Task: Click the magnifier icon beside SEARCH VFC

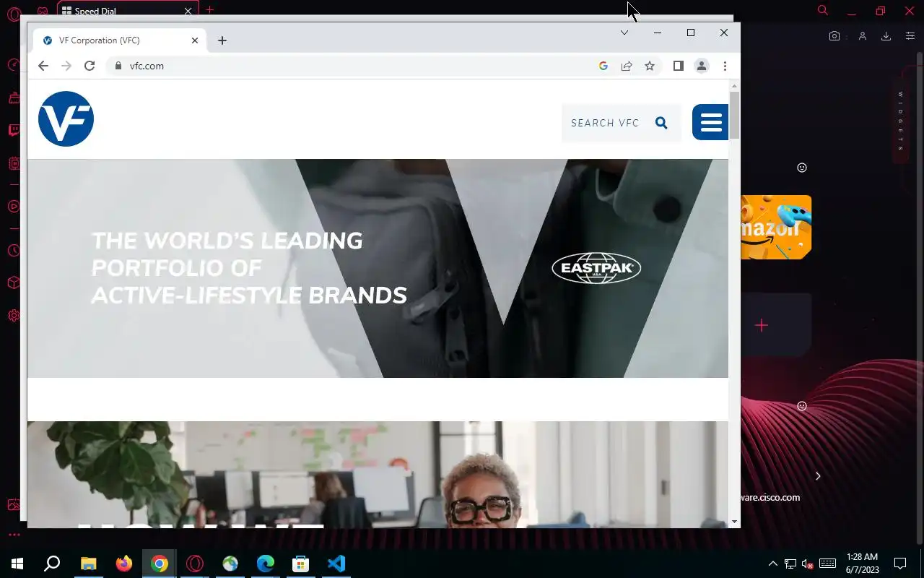Action: pos(661,123)
